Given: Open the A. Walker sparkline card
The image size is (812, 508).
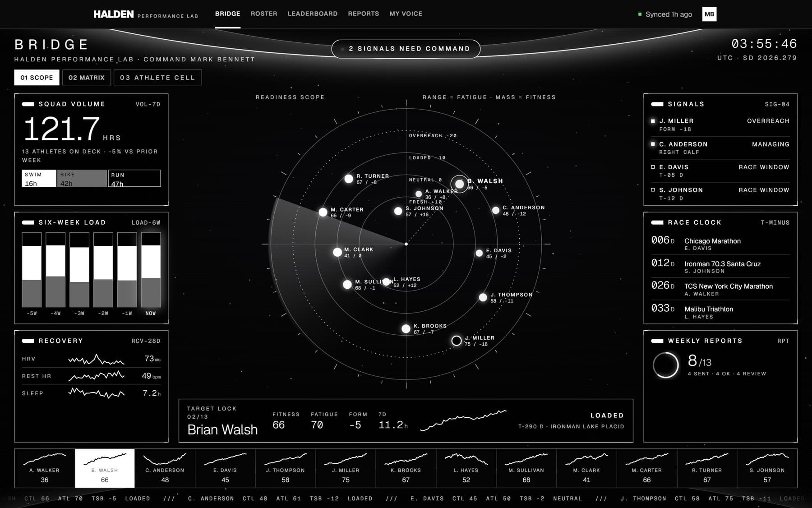Looking at the screenshot, I should click(45, 468).
